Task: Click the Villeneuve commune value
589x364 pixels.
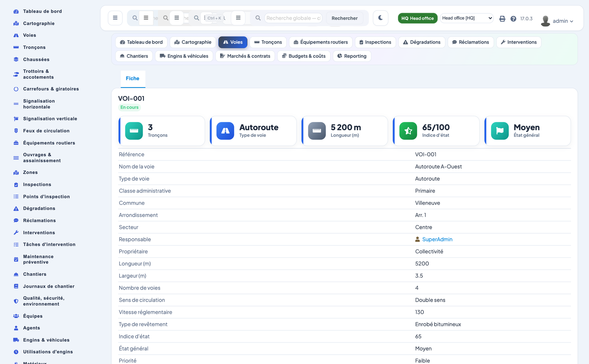Action: pos(428,203)
